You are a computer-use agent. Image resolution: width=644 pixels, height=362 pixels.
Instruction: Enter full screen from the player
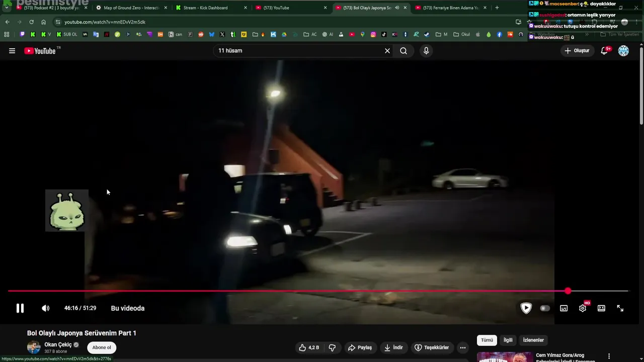[620, 308]
